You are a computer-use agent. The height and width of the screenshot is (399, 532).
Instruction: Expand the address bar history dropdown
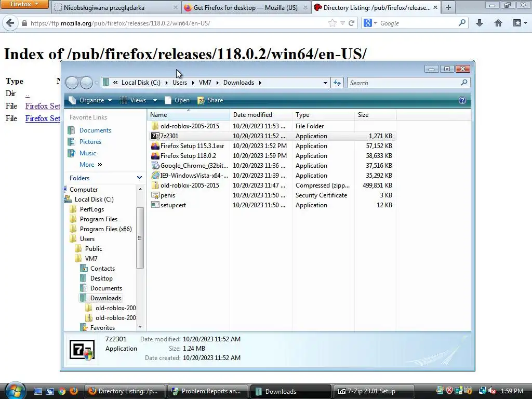tap(325, 83)
